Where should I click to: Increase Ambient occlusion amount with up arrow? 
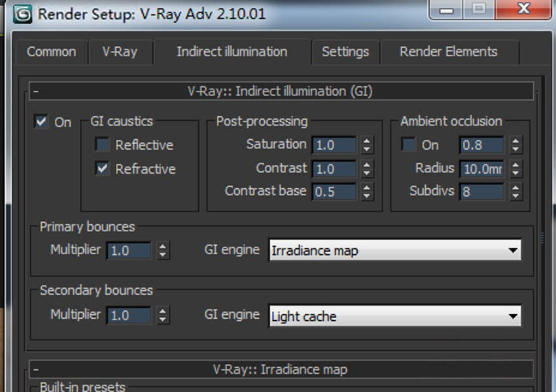pos(515,141)
